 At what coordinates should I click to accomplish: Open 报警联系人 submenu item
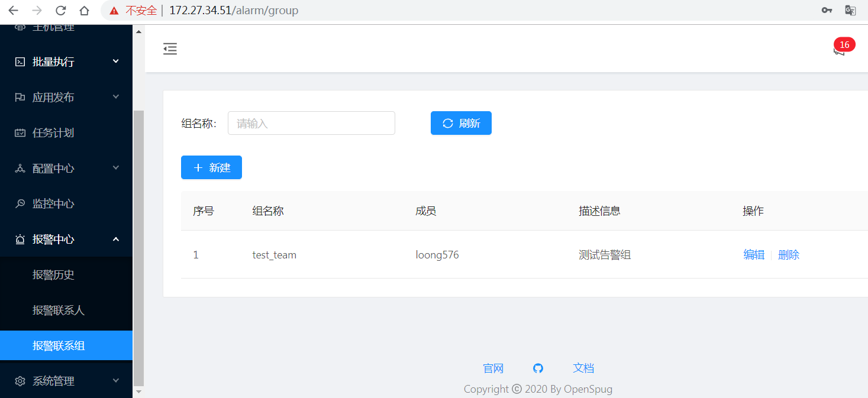(66, 310)
